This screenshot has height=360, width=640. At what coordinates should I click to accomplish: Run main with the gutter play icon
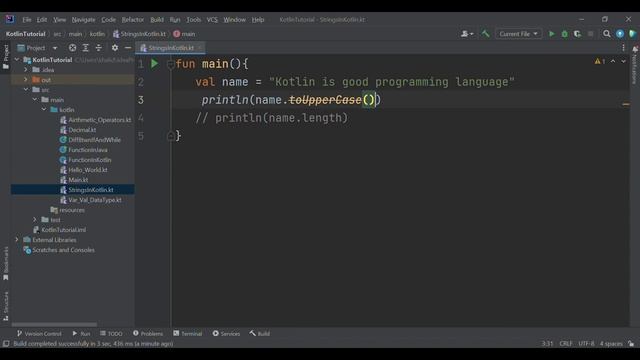(x=155, y=64)
